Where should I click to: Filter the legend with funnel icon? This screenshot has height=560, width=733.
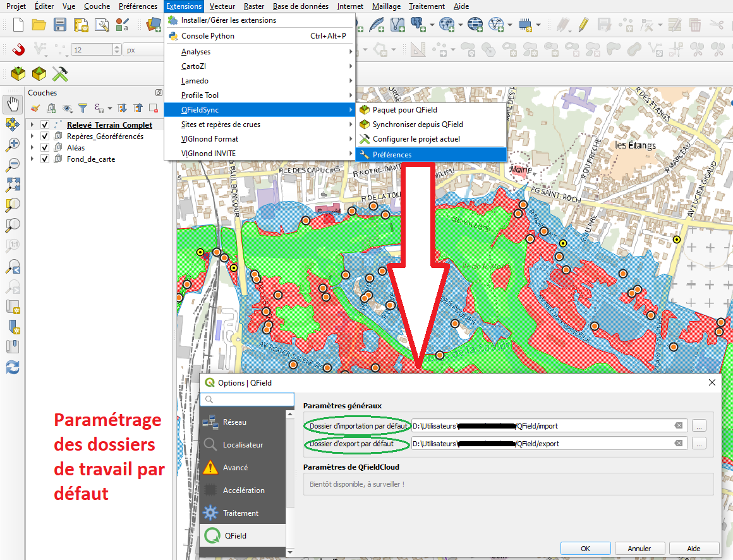tap(83, 109)
